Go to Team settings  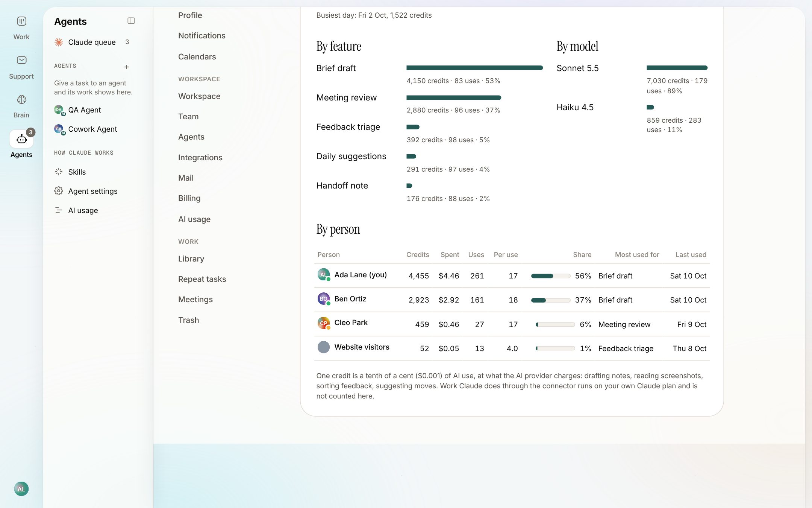188,116
